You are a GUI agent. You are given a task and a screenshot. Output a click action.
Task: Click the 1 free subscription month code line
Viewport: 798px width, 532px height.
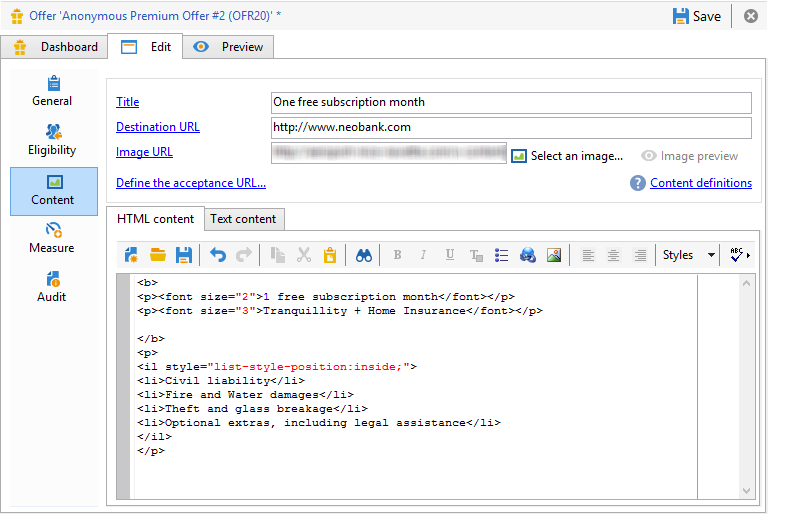tap(326, 296)
